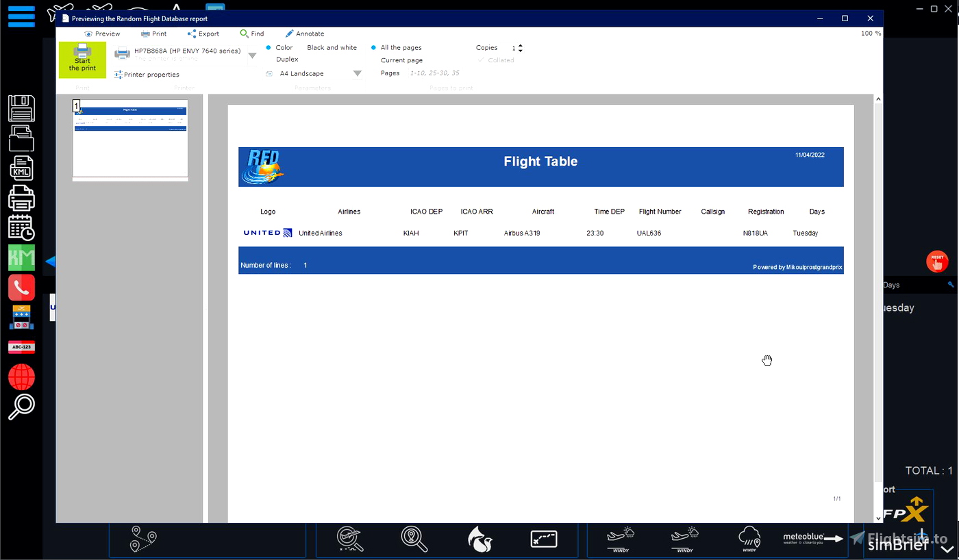Image resolution: width=959 pixels, height=560 pixels.
Task: Open the Export tab of print preview
Action: pyautogui.click(x=203, y=34)
